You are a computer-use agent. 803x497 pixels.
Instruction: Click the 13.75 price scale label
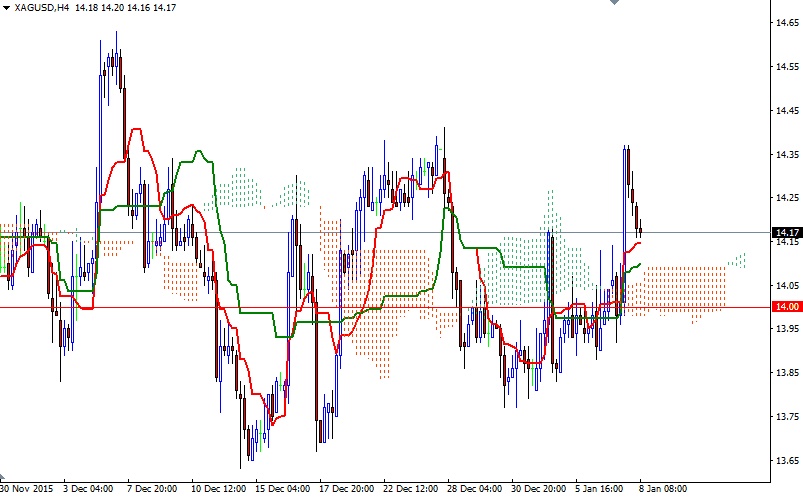tap(787, 417)
